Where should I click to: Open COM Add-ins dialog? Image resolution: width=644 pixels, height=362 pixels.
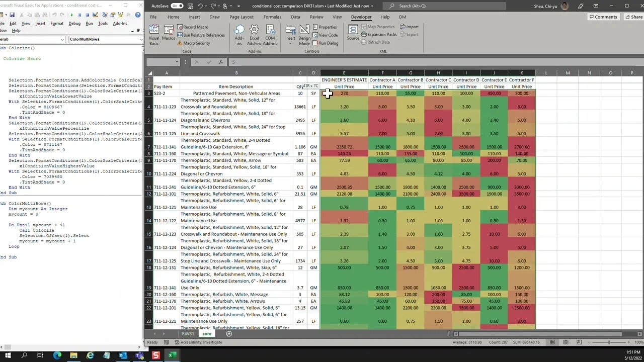pyautogui.click(x=270, y=35)
